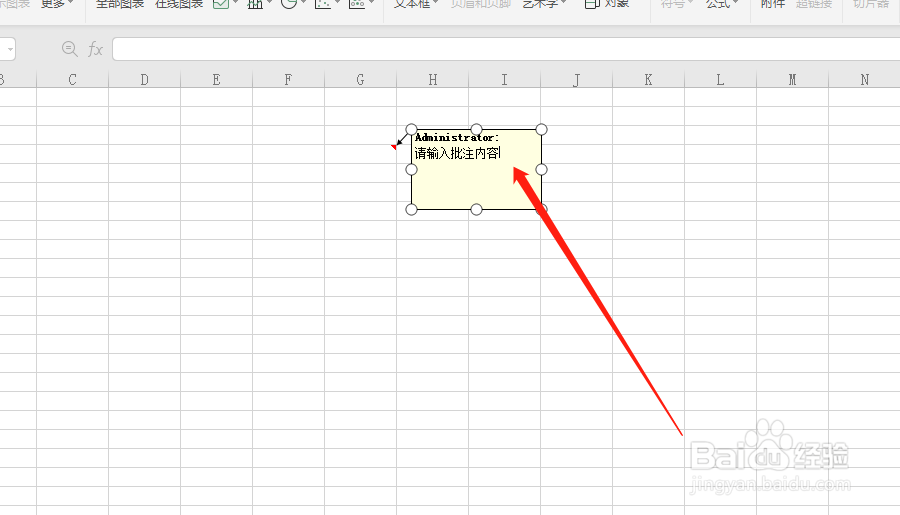Image resolution: width=900 pixels, height=515 pixels.
Task: Select column D header
Action: point(145,80)
